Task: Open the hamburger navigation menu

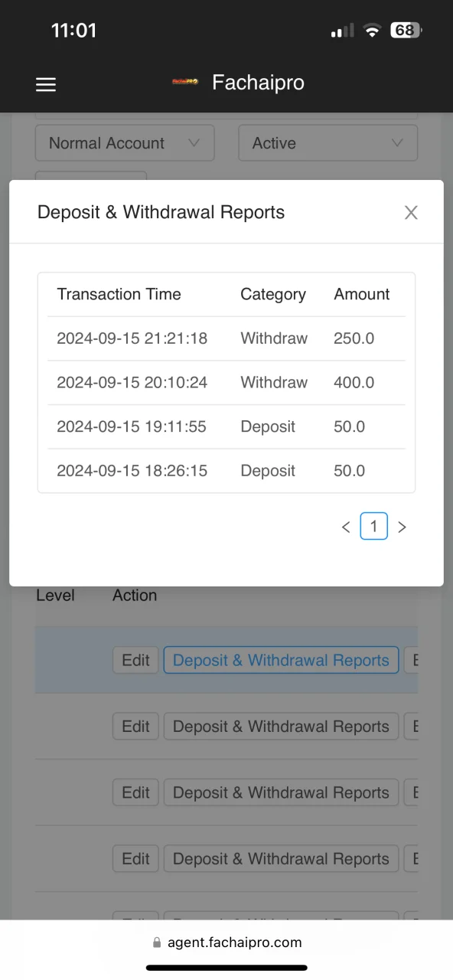Action: [46, 85]
